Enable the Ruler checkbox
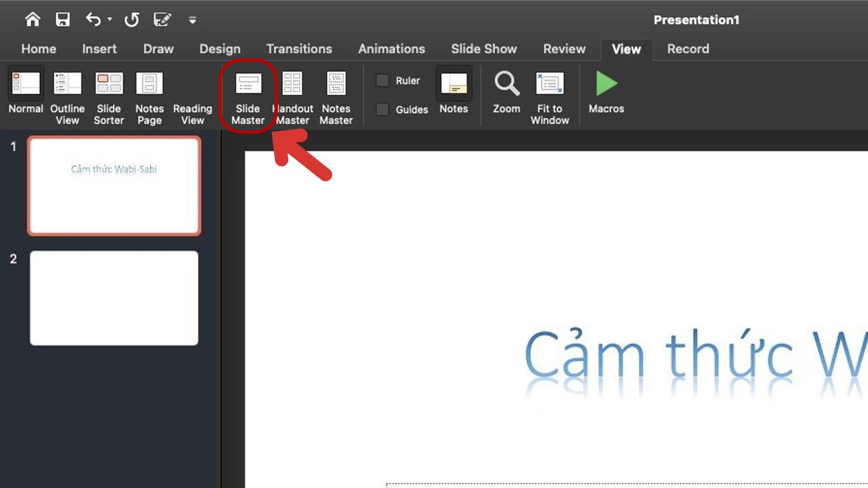This screenshot has height=488, width=868. tap(382, 81)
